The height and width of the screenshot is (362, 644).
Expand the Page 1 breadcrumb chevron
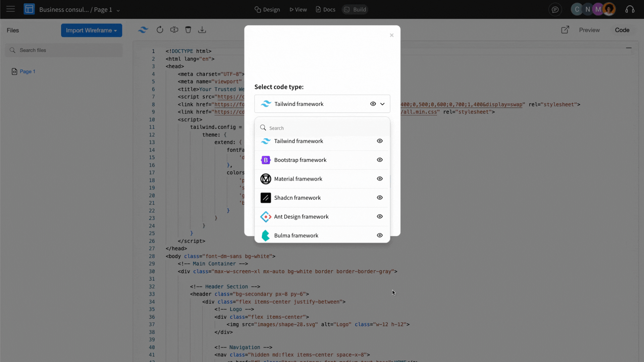pos(118,10)
